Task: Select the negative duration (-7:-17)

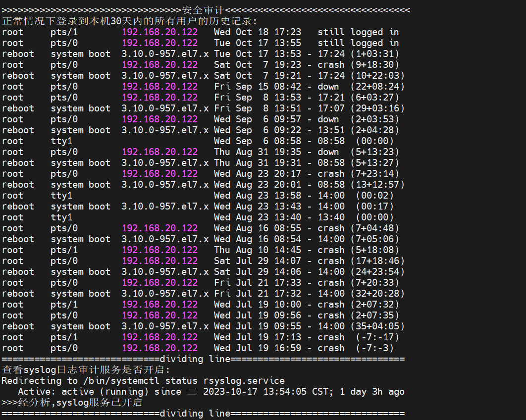Action: pyautogui.click(x=377, y=337)
